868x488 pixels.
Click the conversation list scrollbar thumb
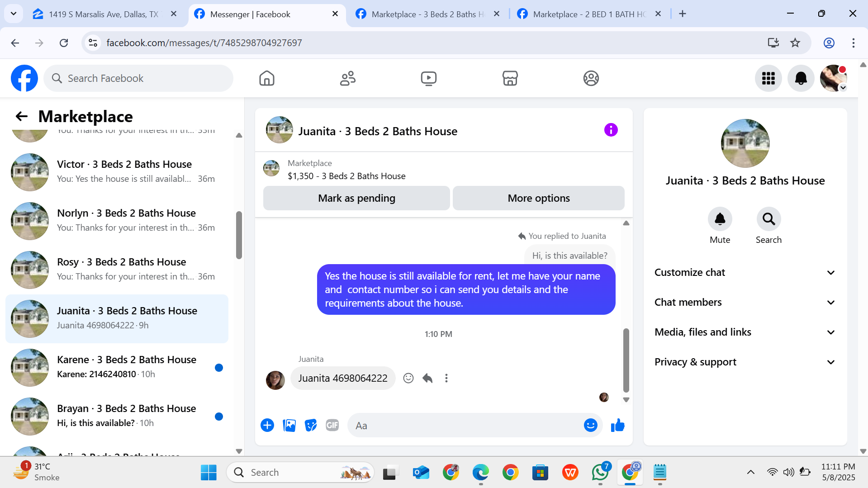coord(239,235)
